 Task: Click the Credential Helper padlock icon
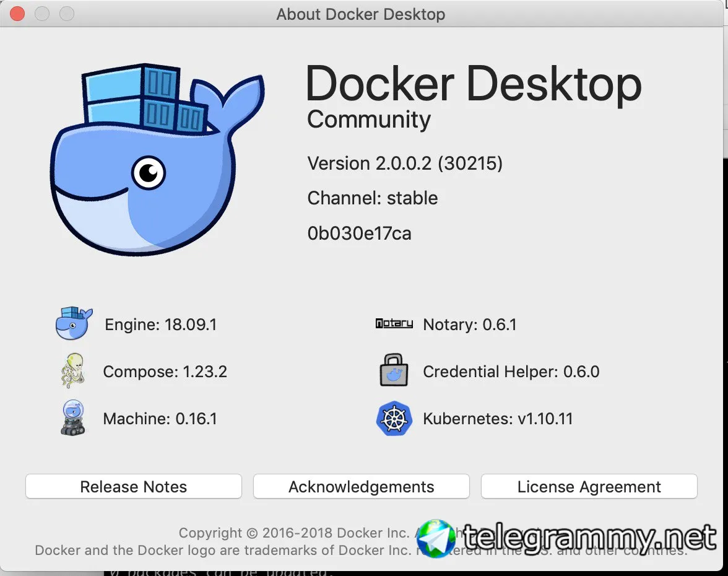coord(394,370)
